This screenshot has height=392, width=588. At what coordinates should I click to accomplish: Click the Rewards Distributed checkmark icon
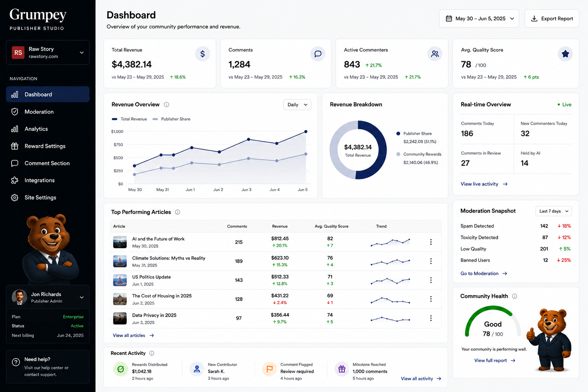pyautogui.click(x=121, y=369)
